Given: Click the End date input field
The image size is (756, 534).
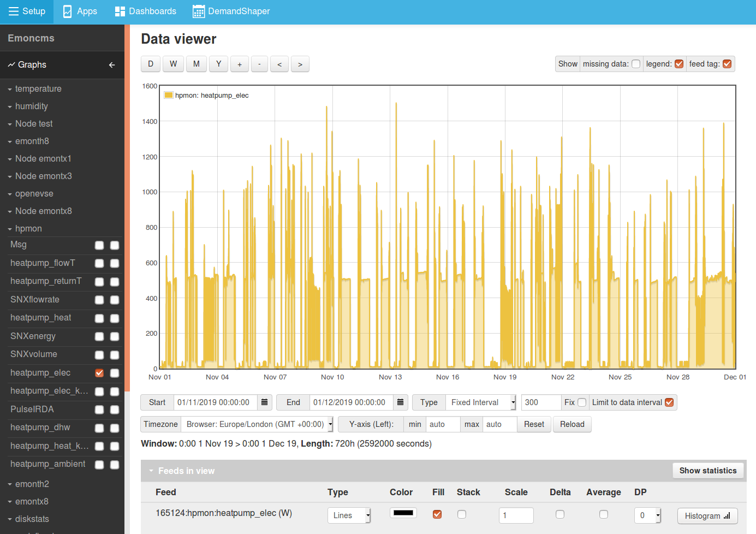Looking at the screenshot, I should point(352,402).
